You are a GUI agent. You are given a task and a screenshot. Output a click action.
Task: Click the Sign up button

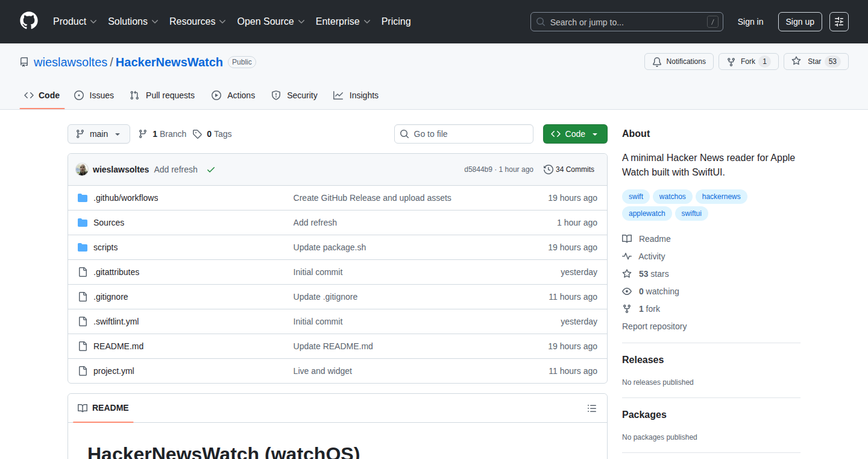point(800,22)
